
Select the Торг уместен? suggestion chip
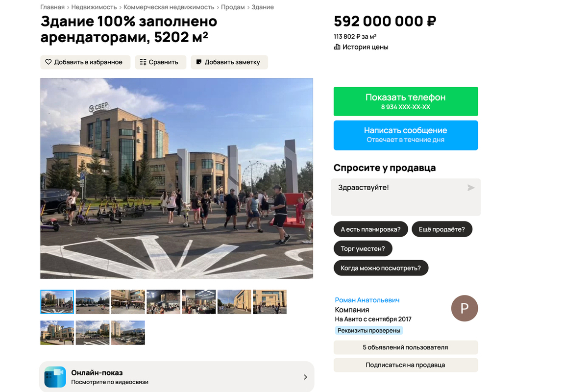(363, 248)
